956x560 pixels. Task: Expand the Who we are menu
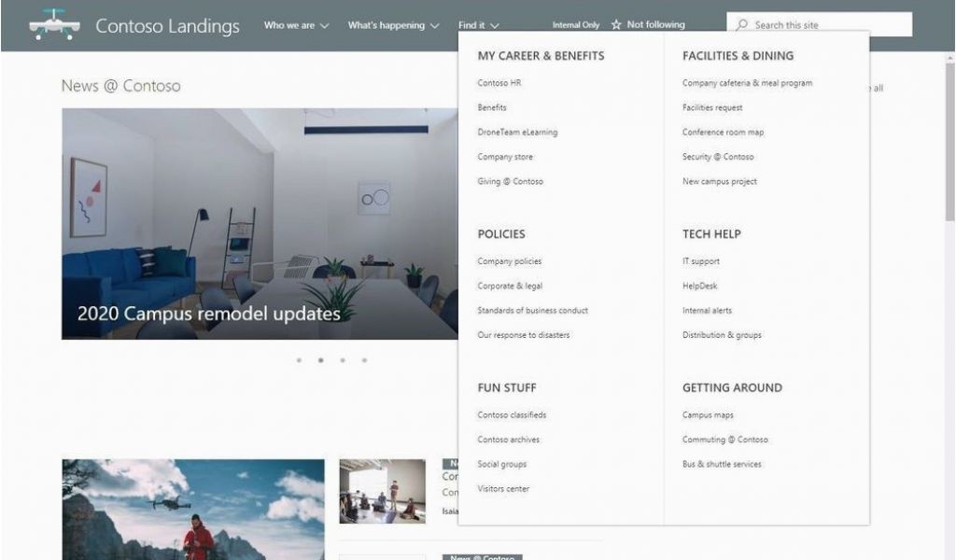[296, 25]
